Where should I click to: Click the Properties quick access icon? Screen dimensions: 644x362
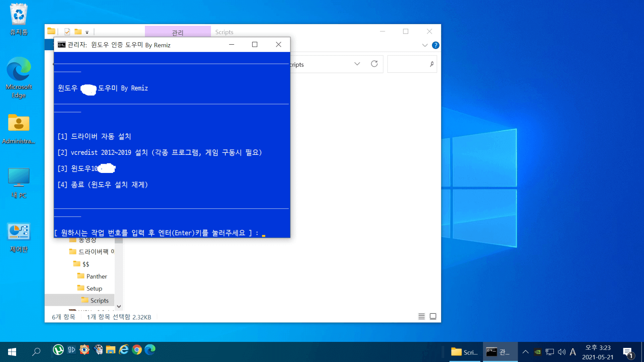[67, 31]
